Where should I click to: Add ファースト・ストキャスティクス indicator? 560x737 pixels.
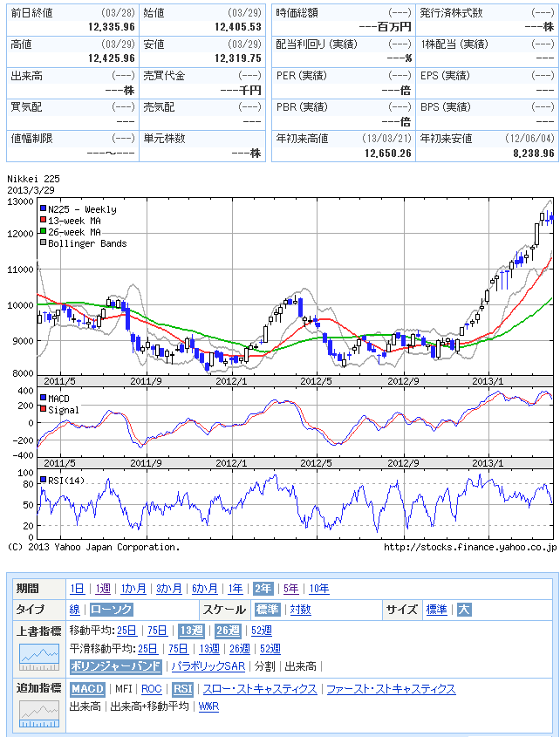tap(391, 689)
